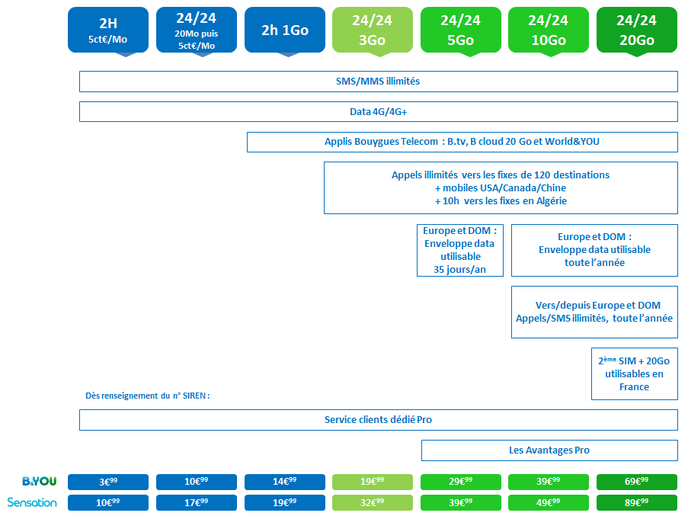This screenshot has width=688, height=516.
Task: Pick the 24/24 10Go plan header
Action: [548, 30]
